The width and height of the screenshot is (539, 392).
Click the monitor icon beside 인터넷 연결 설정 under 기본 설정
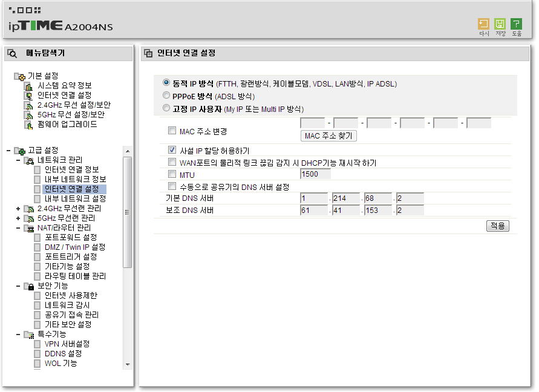point(29,96)
